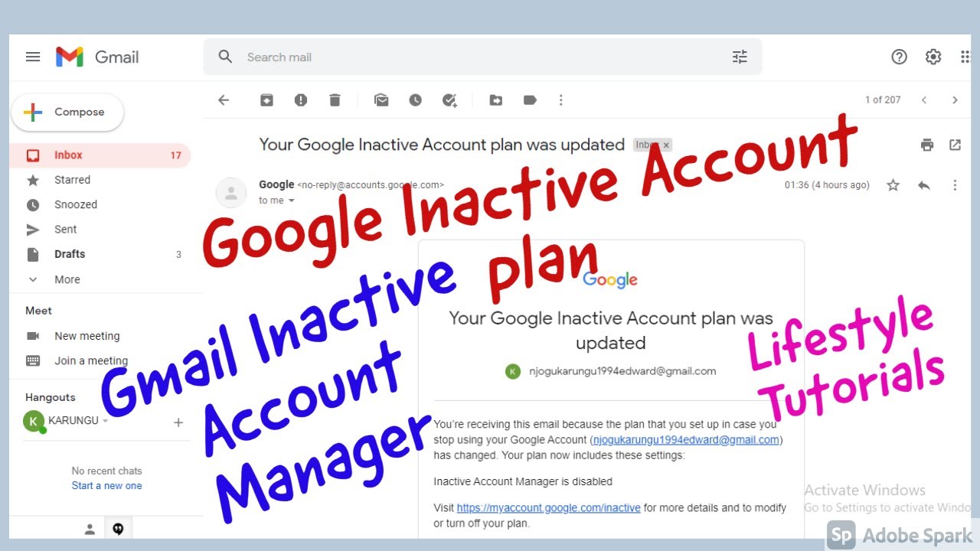
Task: Click the Hangouts section heading
Action: (51, 397)
